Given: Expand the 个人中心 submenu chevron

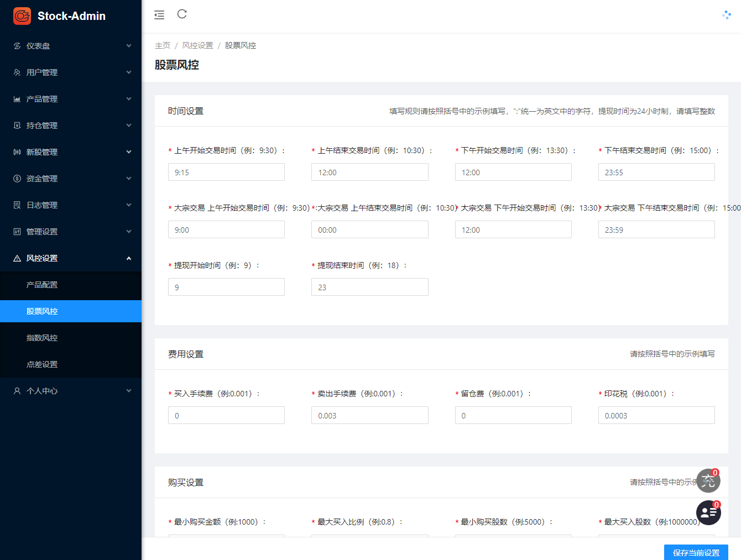Looking at the screenshot, I should (x=128, y=390).
